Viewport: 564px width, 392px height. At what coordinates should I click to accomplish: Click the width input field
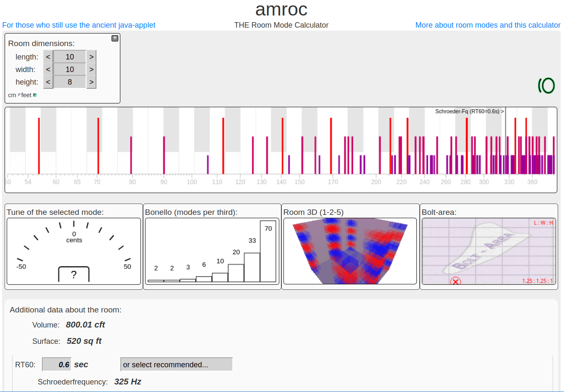tap(70, 69)
